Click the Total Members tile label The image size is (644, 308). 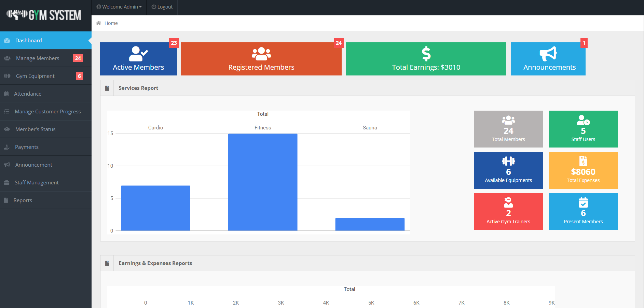508,139
